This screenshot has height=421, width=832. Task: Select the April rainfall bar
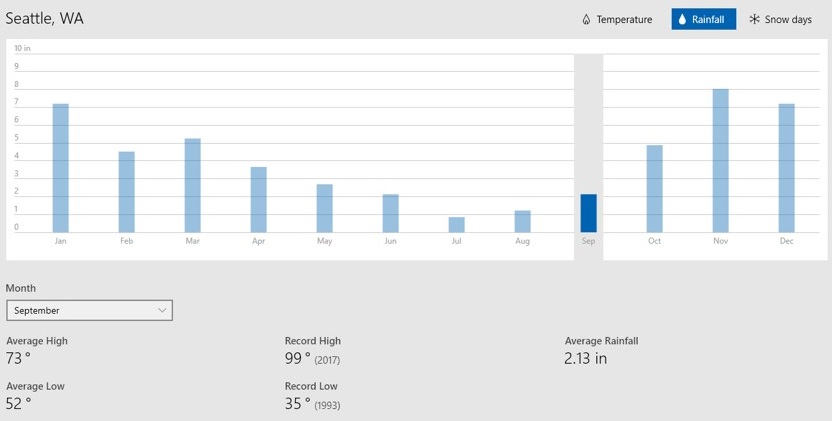(x=259, y=200)
